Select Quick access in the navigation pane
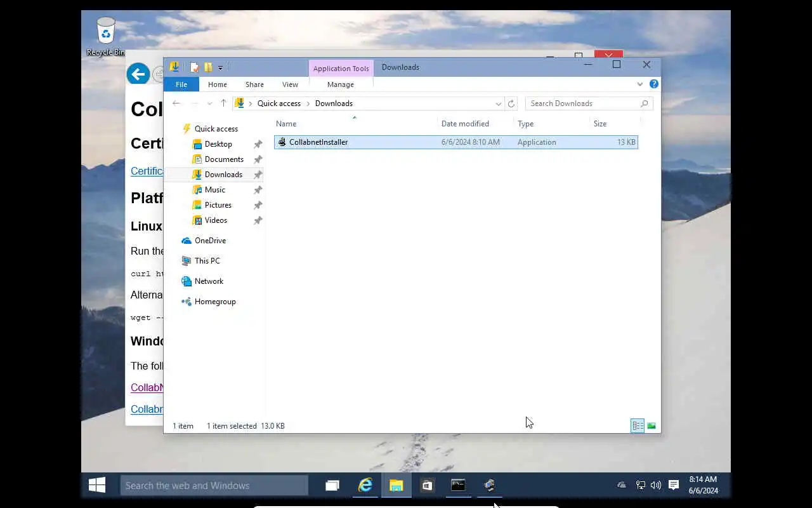Viewport: 812px width, 508px height. [216, 129]
